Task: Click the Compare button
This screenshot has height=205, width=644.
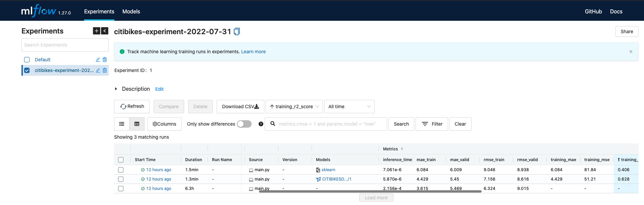Action: (x=169, y=107)
